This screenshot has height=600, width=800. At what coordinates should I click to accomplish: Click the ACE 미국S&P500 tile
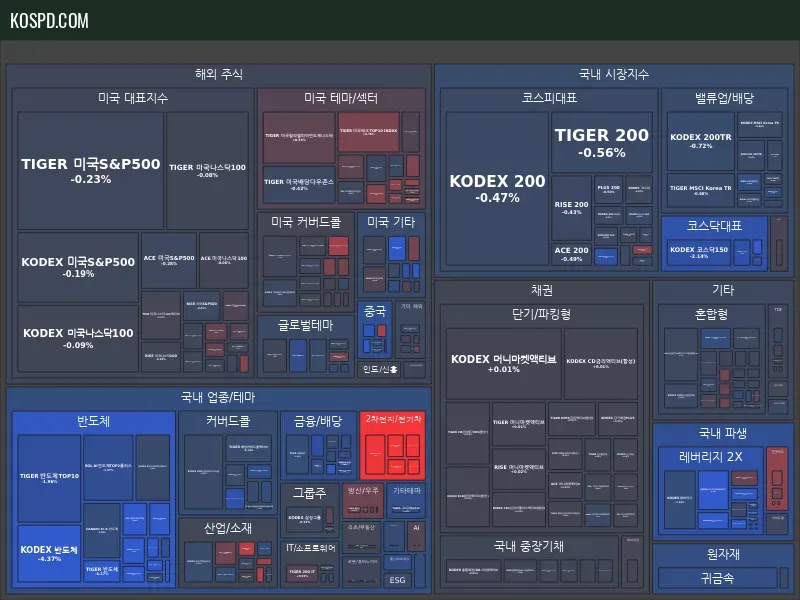169,260
